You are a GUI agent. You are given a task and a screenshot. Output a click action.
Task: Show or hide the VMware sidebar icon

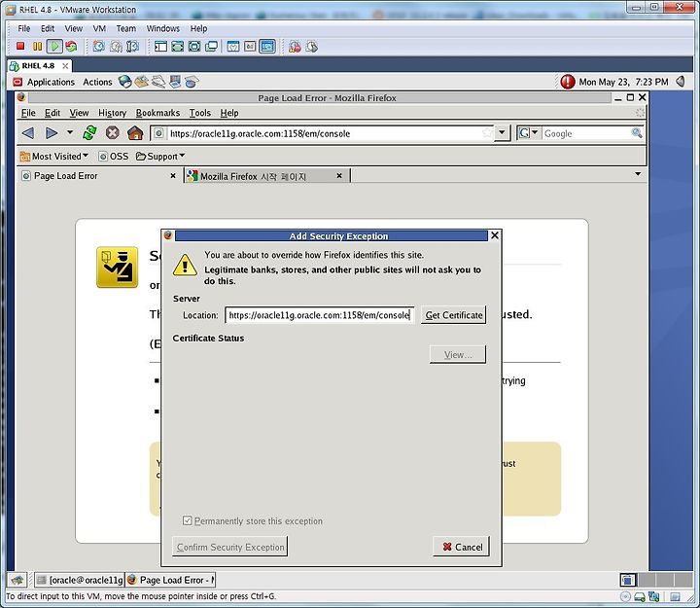click(x=160, y=46)
